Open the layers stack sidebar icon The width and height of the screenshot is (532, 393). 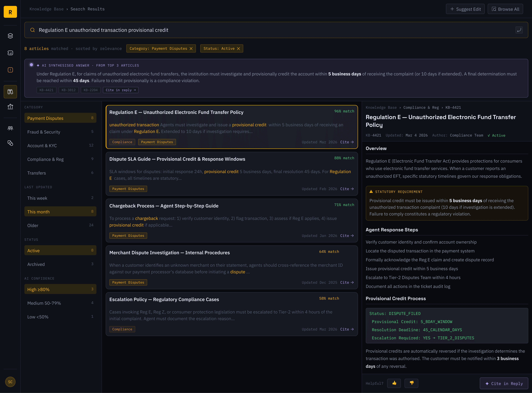10,36
